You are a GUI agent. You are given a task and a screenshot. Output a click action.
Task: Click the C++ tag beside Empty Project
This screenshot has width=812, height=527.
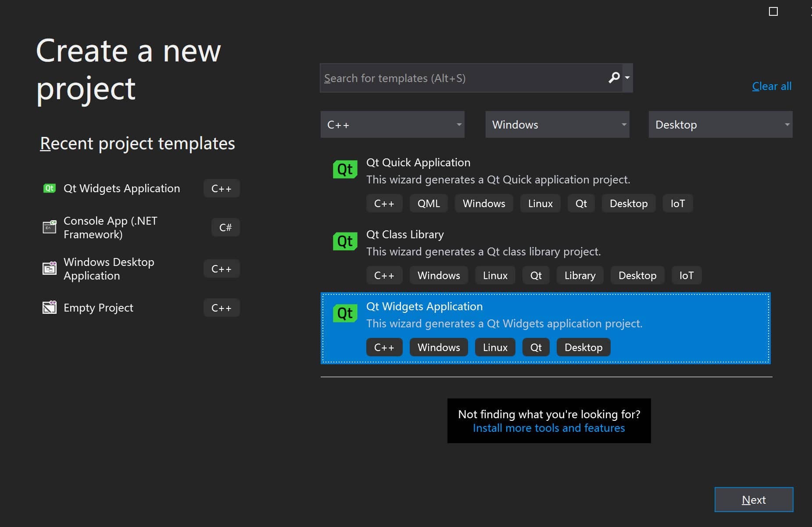click(x=222, y=308)
